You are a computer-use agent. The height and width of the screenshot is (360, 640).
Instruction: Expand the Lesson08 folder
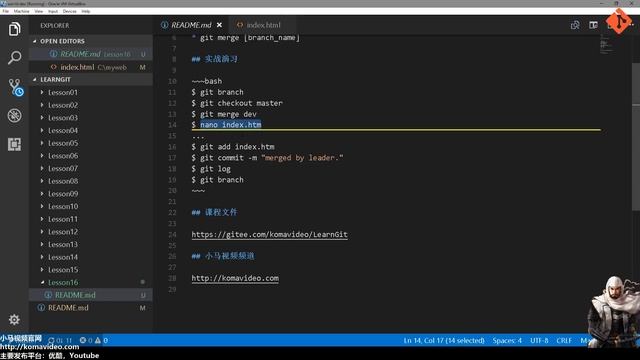point(91,181)
